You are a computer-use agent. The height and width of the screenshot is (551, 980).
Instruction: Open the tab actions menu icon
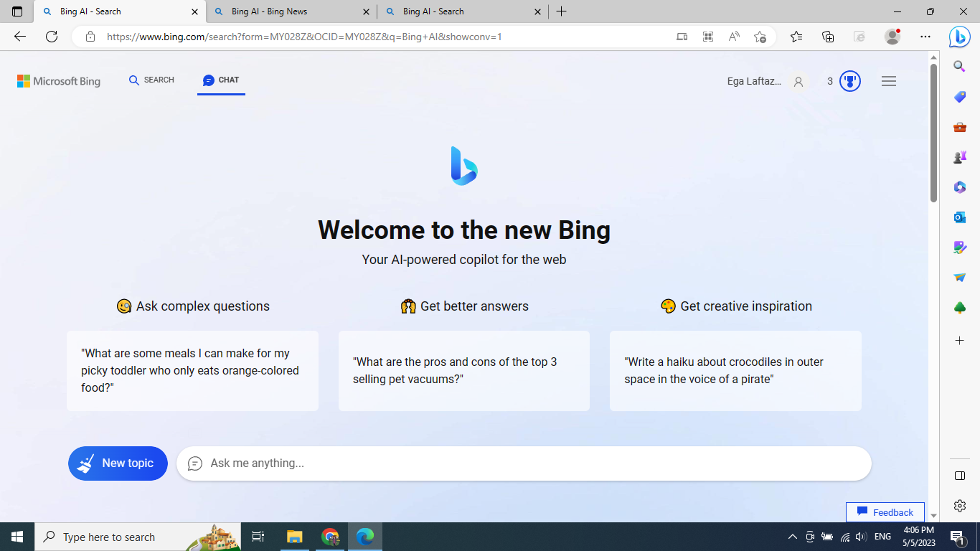pos(17,11)
